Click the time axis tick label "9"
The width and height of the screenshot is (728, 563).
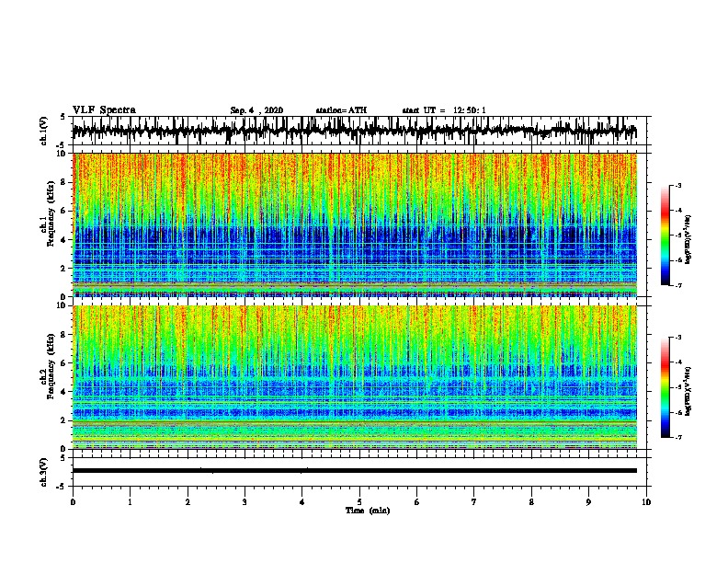coord(588,502)
